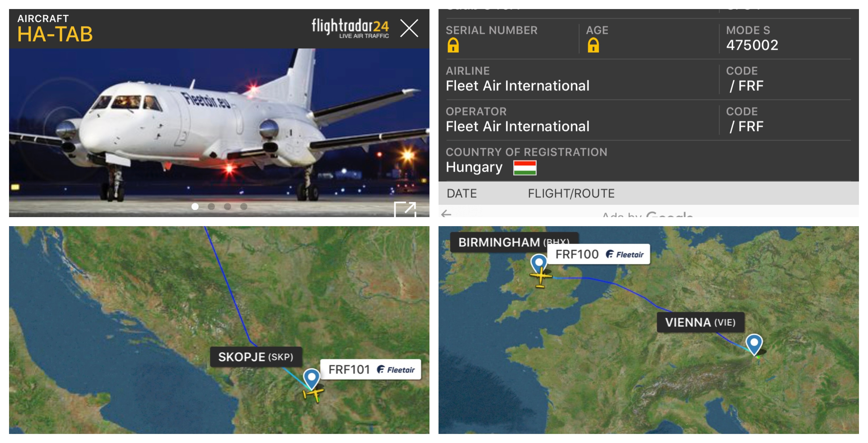Switch to the fourth photo dot
868x443 pixels.
244,207
